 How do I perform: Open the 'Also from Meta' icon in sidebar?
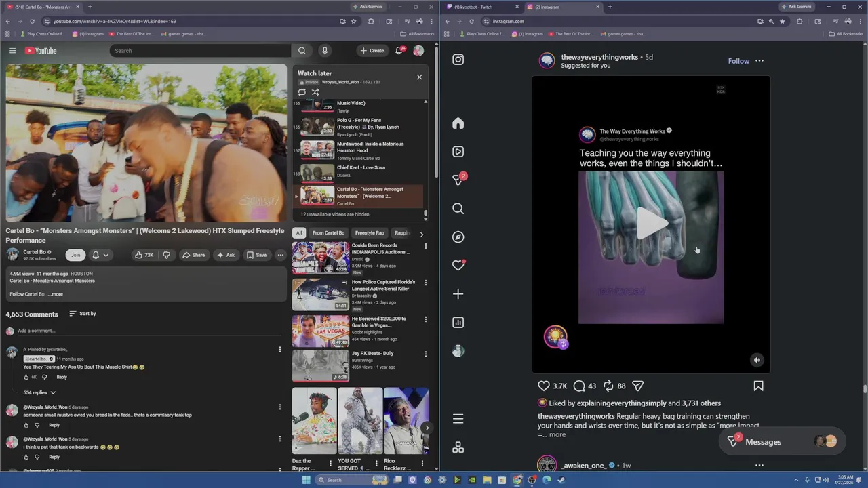click(458, 447)
